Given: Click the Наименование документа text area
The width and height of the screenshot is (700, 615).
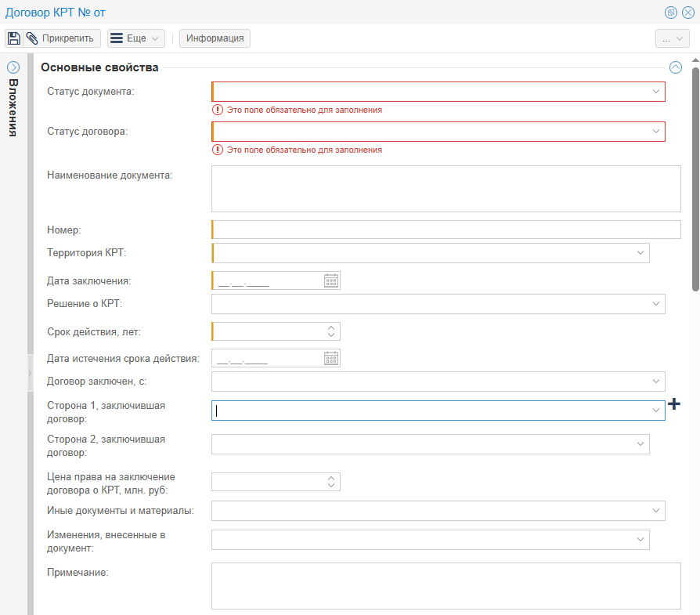Looking at the screenshot, I should tap(446, 189).
